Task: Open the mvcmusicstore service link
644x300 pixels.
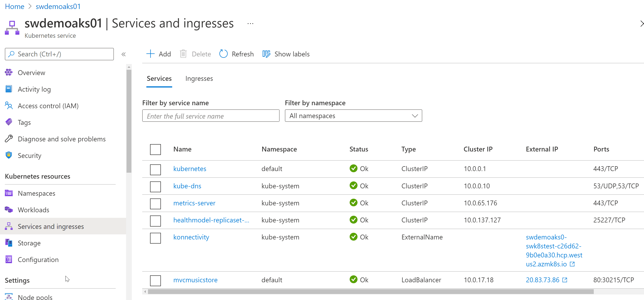Action: point(195,280)
